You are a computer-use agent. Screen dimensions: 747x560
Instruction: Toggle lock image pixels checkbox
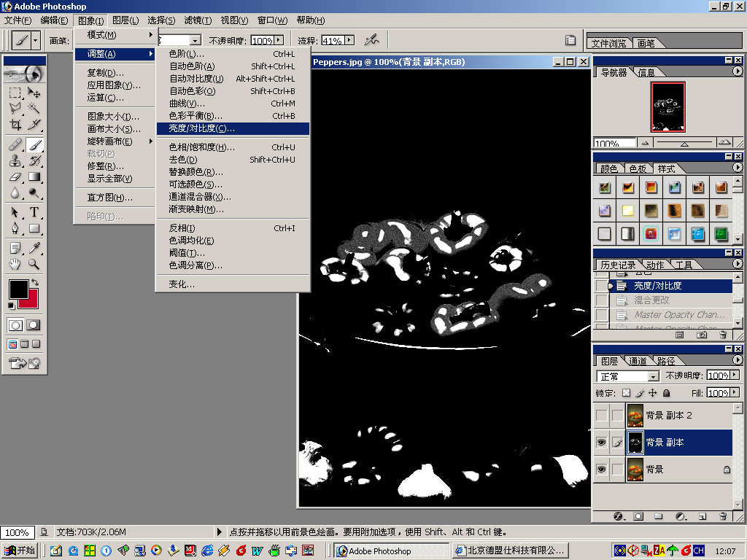(640, 393)
